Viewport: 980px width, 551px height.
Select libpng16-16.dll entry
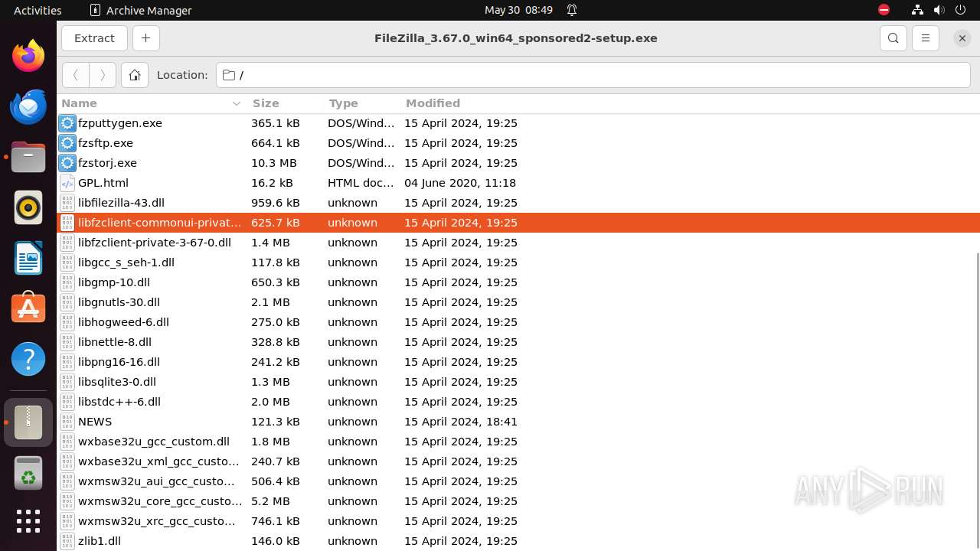pos(518,362)
